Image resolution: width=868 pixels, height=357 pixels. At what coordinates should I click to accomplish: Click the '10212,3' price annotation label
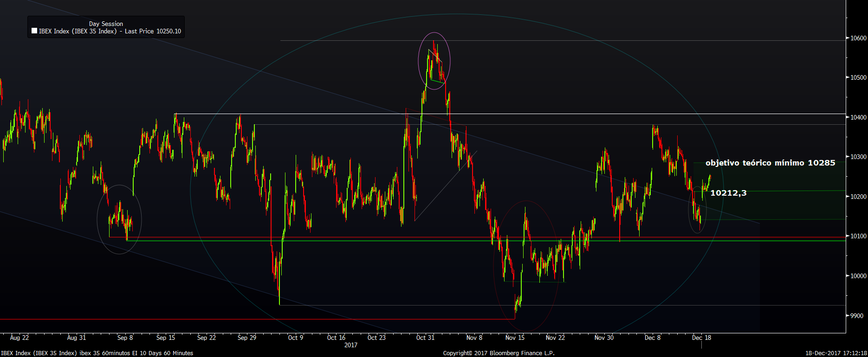[728, 193]
